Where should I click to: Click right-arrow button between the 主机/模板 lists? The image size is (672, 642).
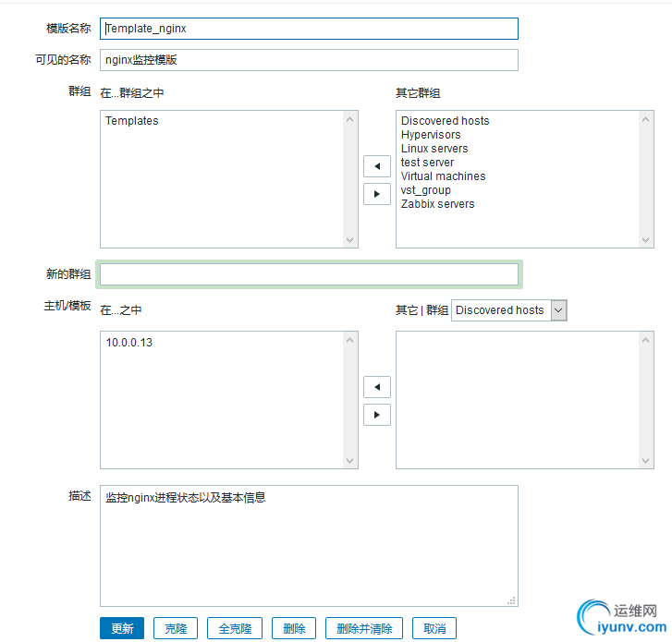377,415
